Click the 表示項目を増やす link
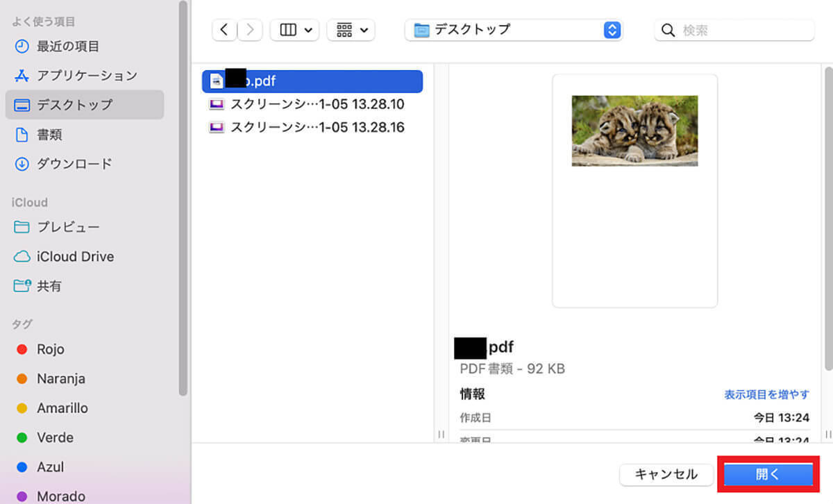 pyautogui.click(x=766, y=394)
